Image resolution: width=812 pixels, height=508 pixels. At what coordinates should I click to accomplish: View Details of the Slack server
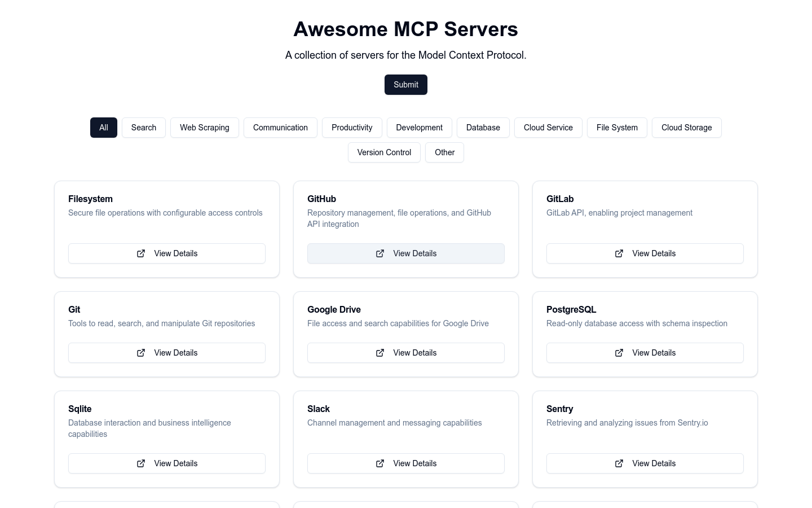point(406,463)
